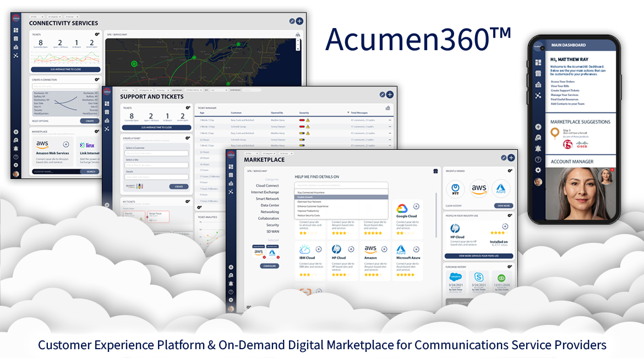Open Recently Viewed widget settings gear

point(510,171)
